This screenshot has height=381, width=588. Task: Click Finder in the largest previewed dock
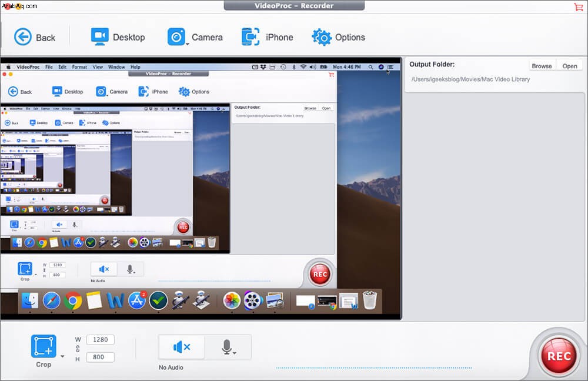30,301
